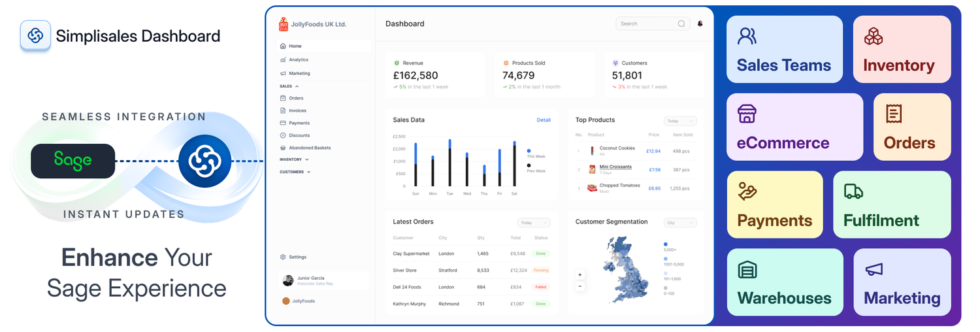Select the large Orders feature card
This screenshot has height=332, width=980.
point(912,127)
